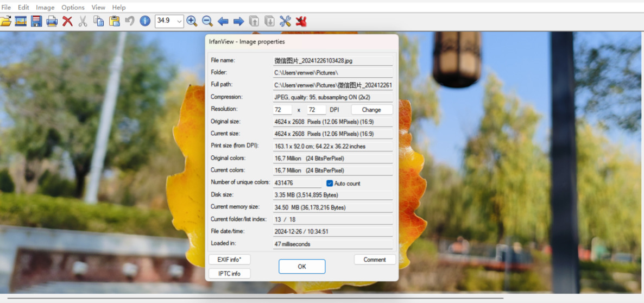Open the Options menu
This screenshot has width=644, height=303.
coord(73,8)
